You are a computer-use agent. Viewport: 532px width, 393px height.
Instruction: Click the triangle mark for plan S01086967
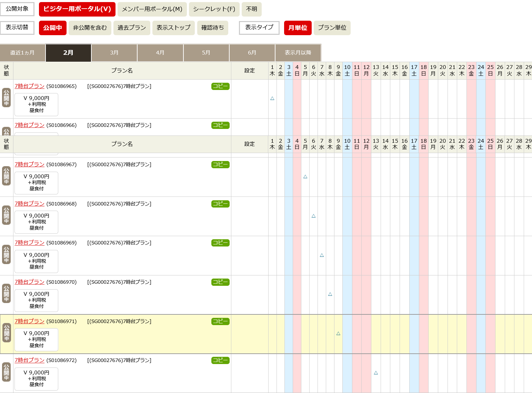point(305,177)
